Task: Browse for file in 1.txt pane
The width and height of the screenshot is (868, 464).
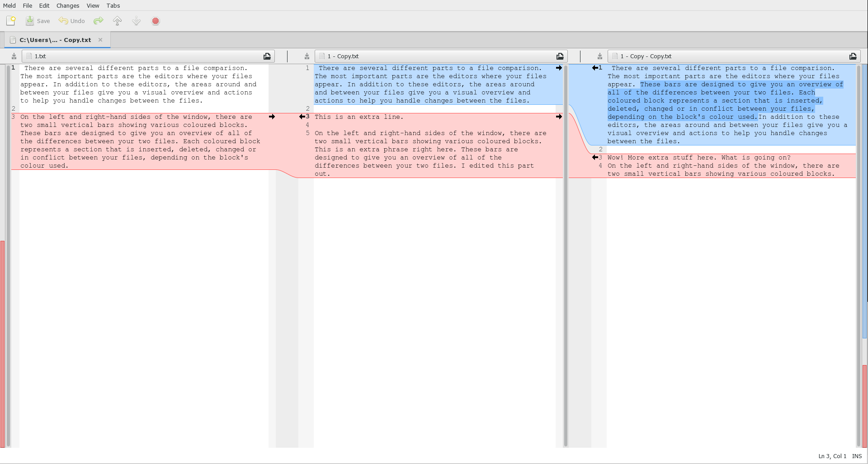Action: [x=267, y=56]
